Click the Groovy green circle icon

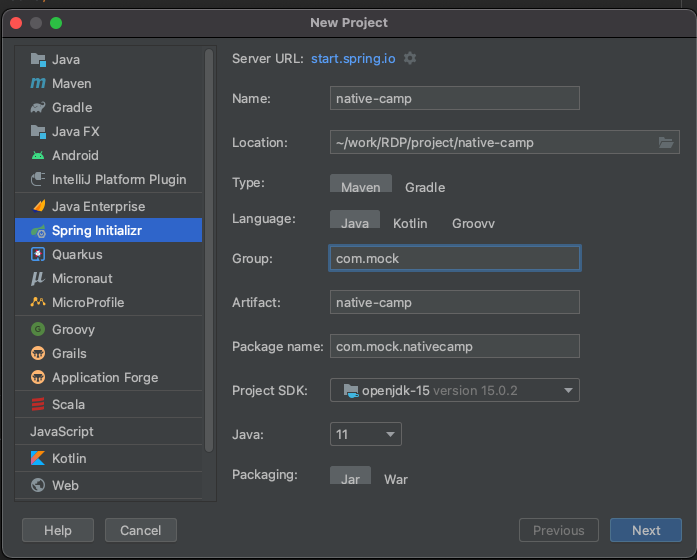38,329
